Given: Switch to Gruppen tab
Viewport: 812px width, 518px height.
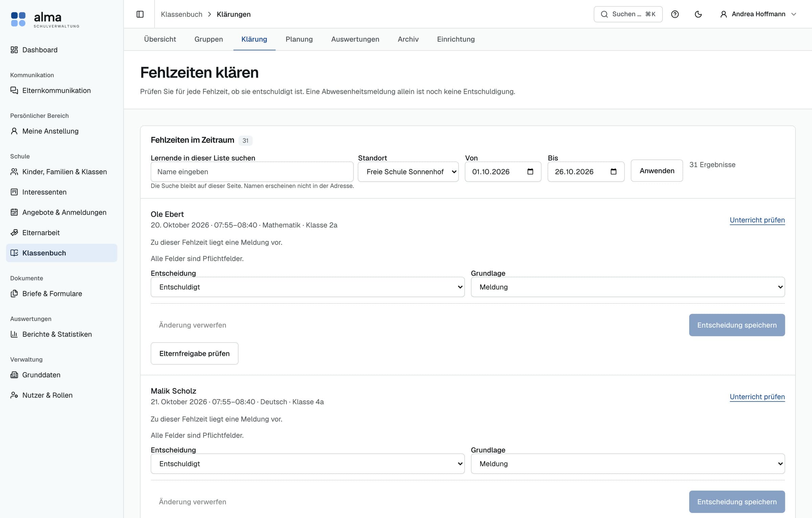Looking at the screenshot, I should pyautogui.click(x=208, y=39).
